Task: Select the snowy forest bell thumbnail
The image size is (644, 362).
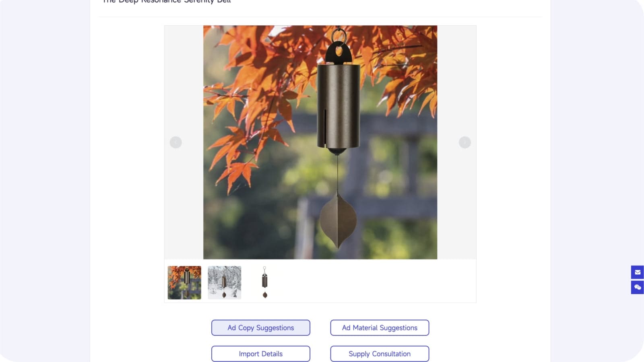Action: pos(225,282)
